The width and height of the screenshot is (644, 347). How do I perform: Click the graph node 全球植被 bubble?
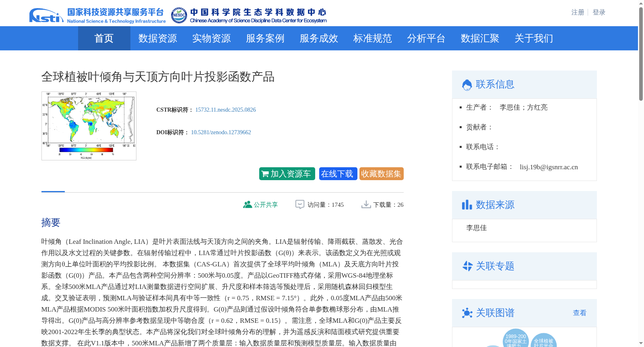click(544, 341)
